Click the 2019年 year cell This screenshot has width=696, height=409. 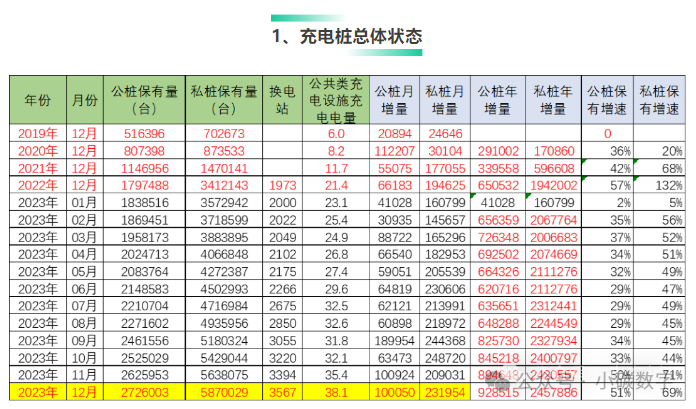point(38,133)
